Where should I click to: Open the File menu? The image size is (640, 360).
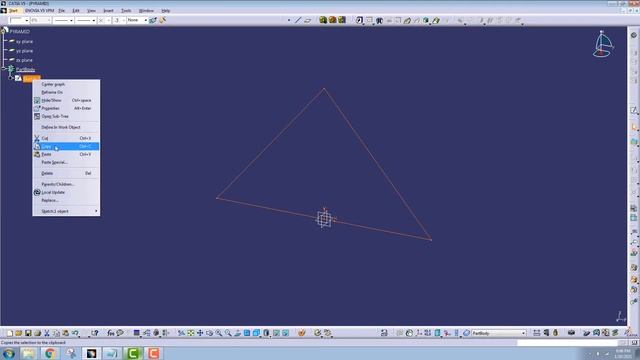(x=62, y=11)
